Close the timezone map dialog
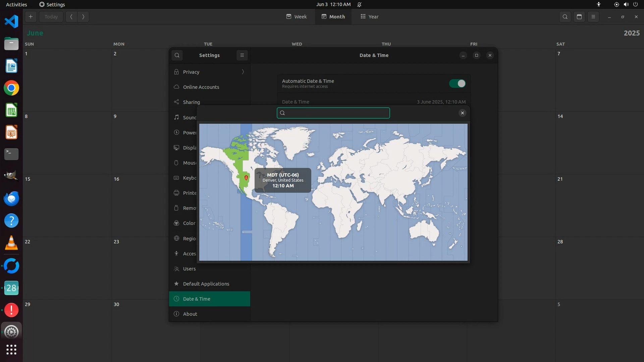The width and height of the screenshot is (644, 362). pos(463,113)
